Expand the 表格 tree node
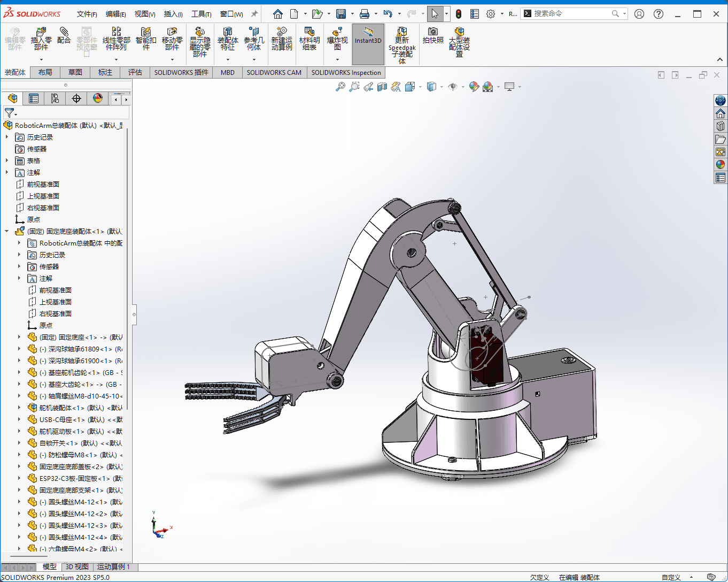This screenshot has width=728, height=582. [7, 160]
